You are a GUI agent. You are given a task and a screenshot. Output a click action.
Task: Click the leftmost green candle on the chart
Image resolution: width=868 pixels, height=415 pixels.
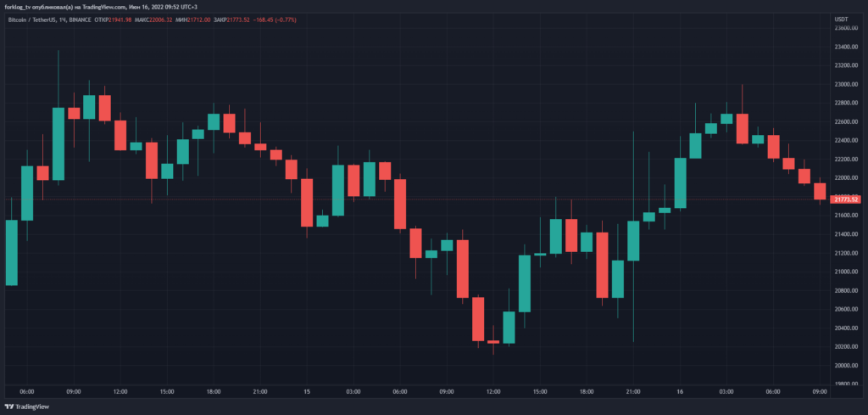pos(12,252)
